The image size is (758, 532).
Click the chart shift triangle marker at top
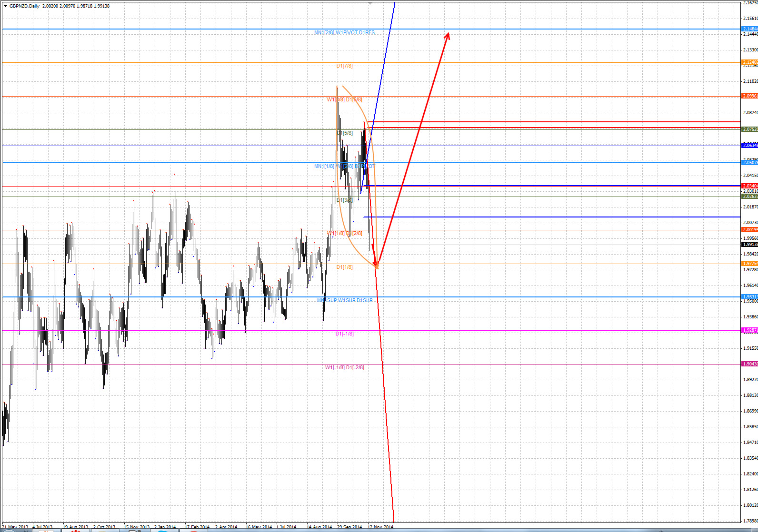pos(370,3)
